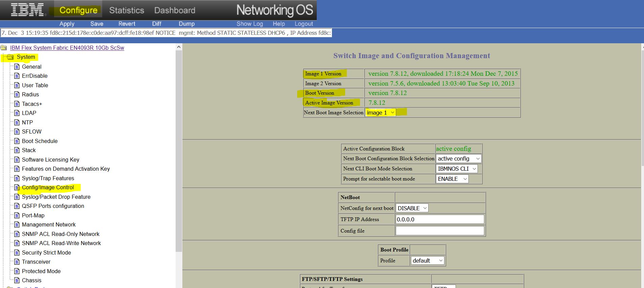Click the tree panel scrollbar up arrow

coord(179,47)
